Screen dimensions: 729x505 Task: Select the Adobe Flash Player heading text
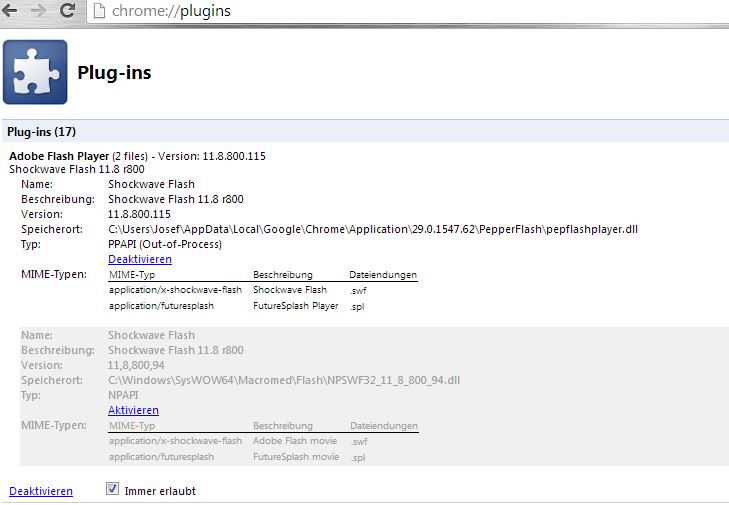click(x=59, y=156)
